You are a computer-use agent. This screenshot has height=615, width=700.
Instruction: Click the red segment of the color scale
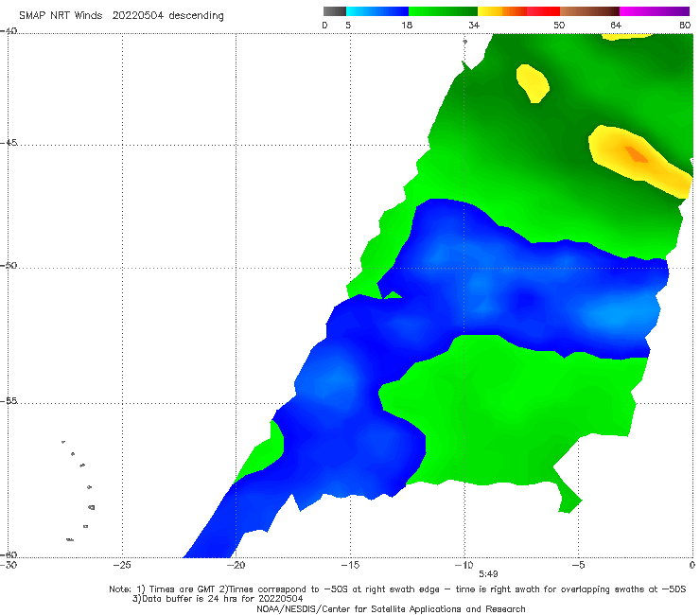pyautogui.click(x=543, y=11)
